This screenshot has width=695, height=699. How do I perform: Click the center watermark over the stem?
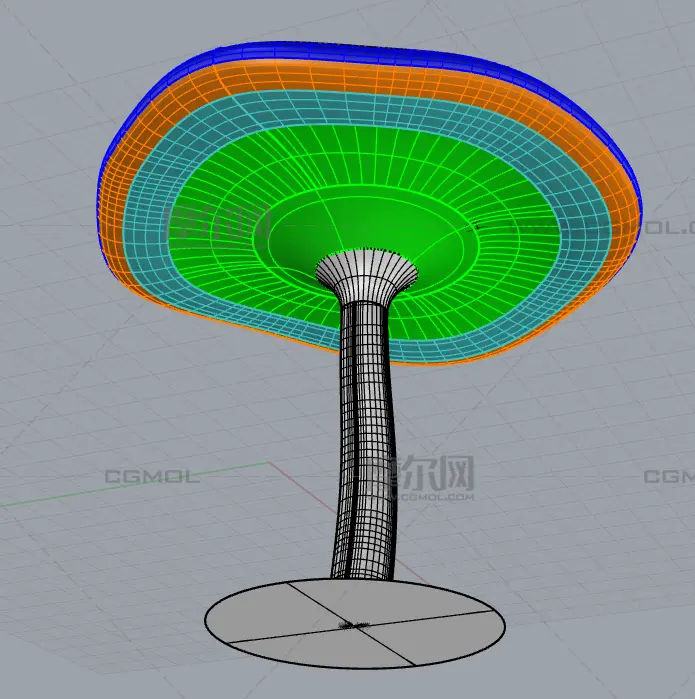click(418, 478)
